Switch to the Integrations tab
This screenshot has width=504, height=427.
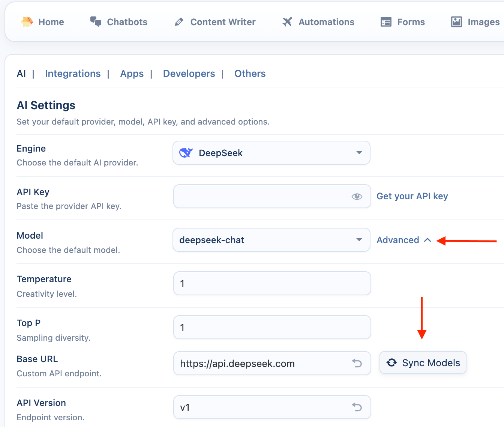click(x=73, y=74)
